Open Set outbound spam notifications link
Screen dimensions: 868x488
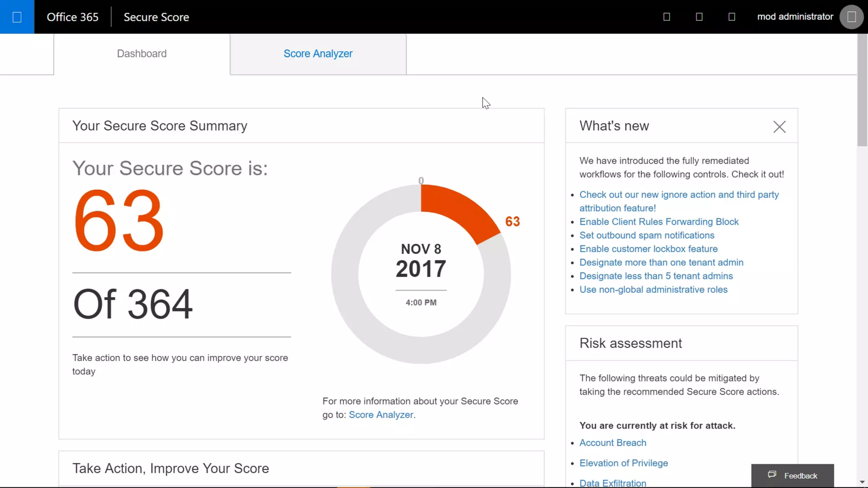coord(647,235)
